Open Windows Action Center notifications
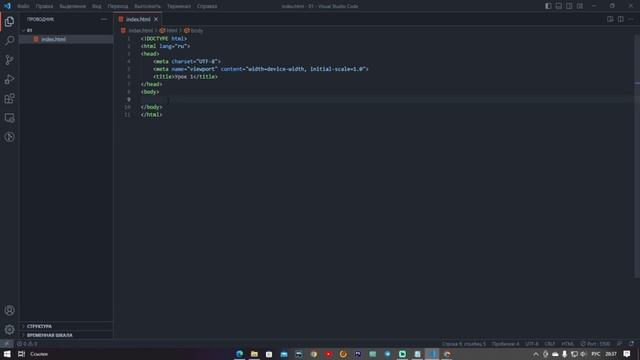 (627, 354)
